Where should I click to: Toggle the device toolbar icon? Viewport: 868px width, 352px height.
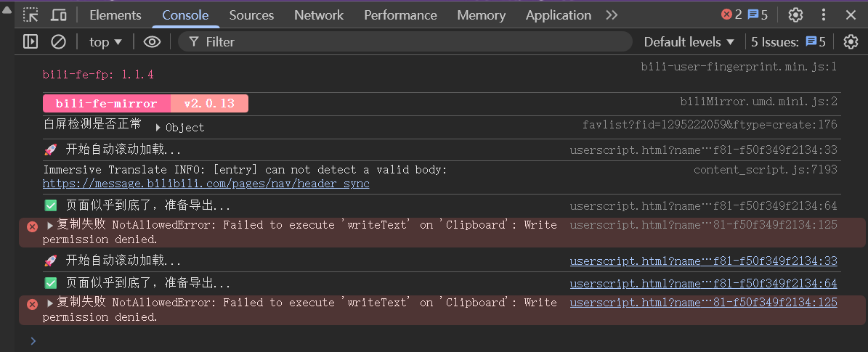(59, 15)
